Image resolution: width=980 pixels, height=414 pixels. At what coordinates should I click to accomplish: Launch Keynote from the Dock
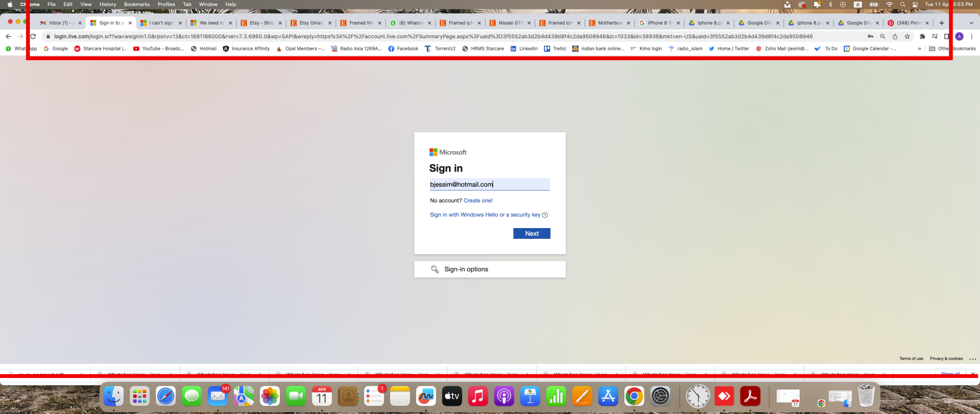tap(530, 396)
